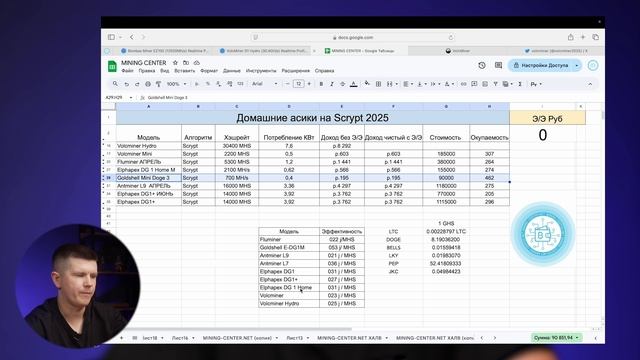Image resolution: width=640 pixels, height=360 pixels.
Task: Open the zoom 100% dropdown
Action: (176, 84)
